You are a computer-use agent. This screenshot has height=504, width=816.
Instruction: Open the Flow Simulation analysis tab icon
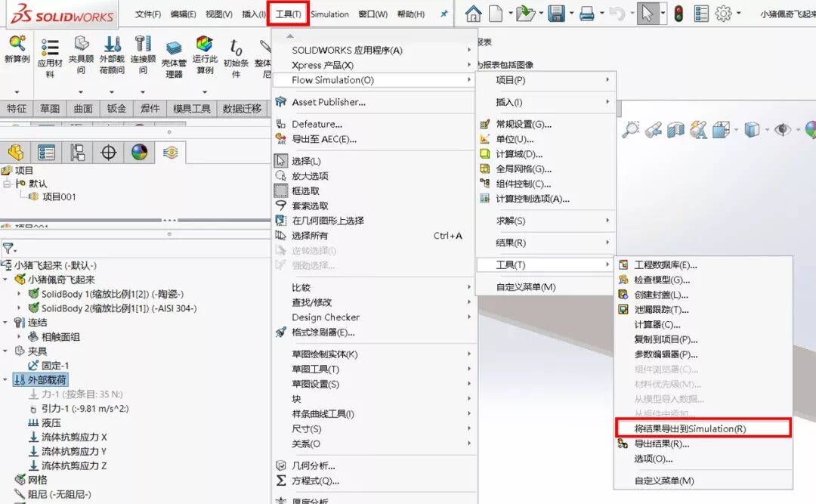(x=170, y=153)
